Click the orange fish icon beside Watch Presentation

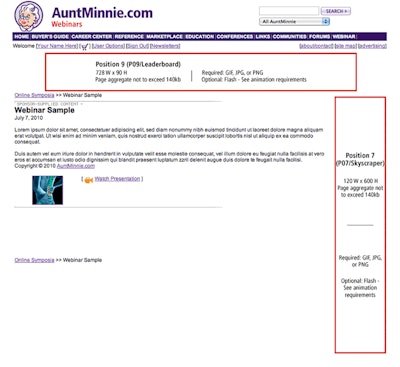(88, 180)
